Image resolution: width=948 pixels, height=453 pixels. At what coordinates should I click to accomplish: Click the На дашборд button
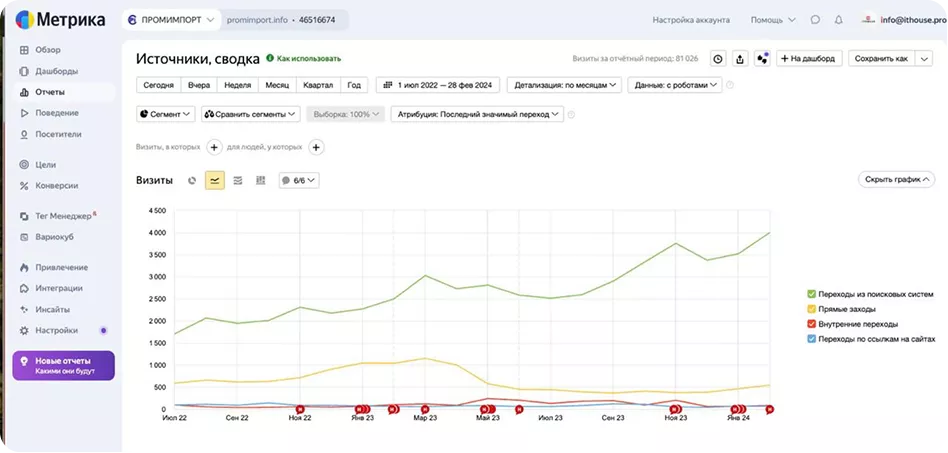coord(809,59)
